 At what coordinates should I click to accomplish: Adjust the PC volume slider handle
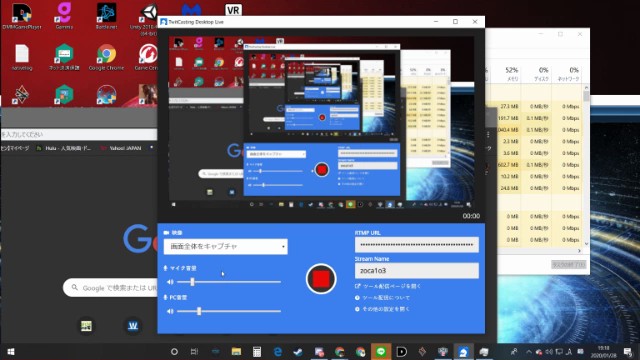199,311
